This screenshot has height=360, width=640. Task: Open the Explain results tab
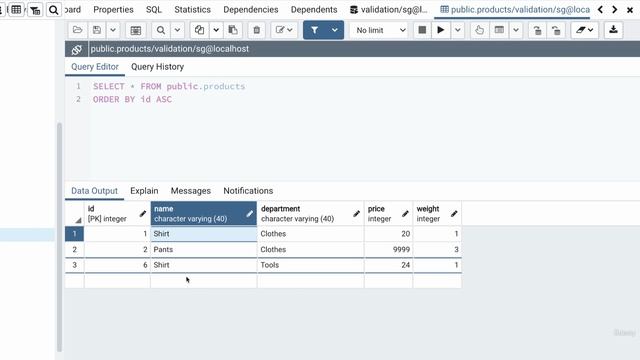click(144, 191)
